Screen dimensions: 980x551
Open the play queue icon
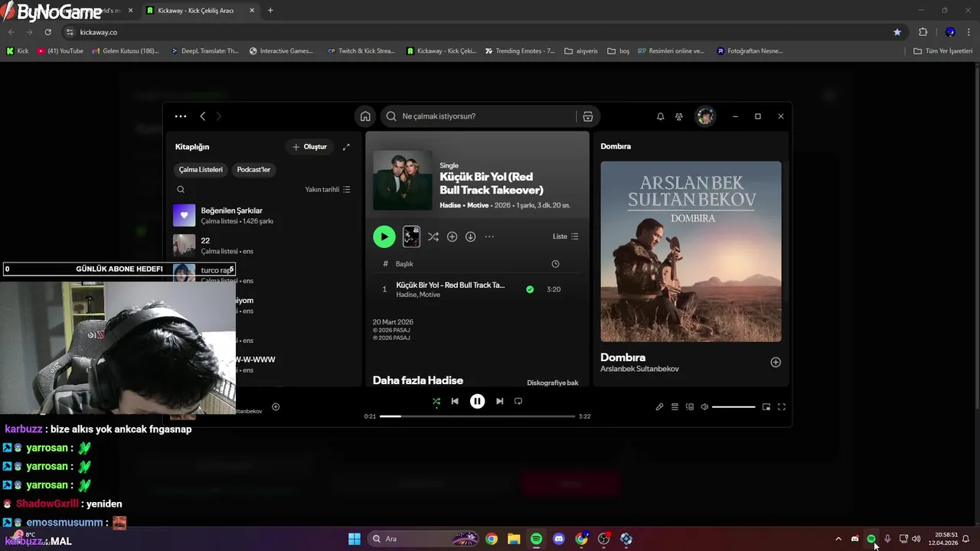(675, 407)
